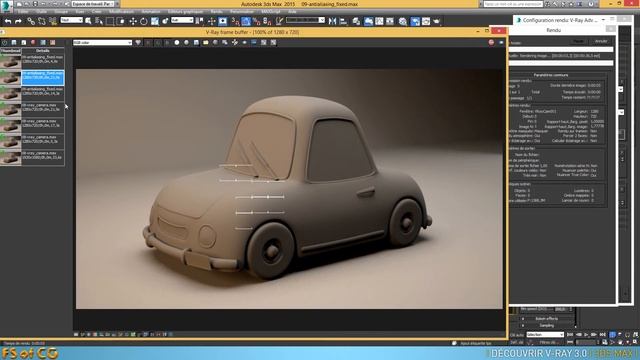Open the Espace de travail workspace dropdown
Viewport: 640px width, 360px height.
tap(93, 4)
